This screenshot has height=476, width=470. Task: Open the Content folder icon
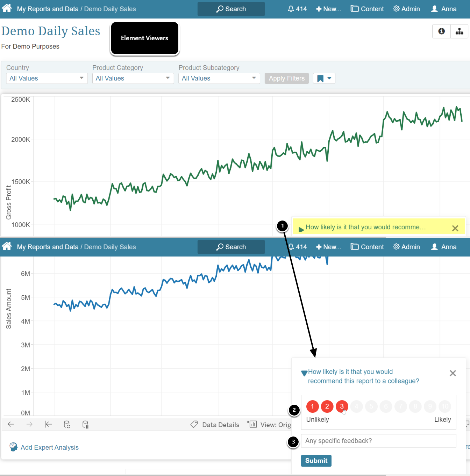pyautogui.click(x=367, y=9)
